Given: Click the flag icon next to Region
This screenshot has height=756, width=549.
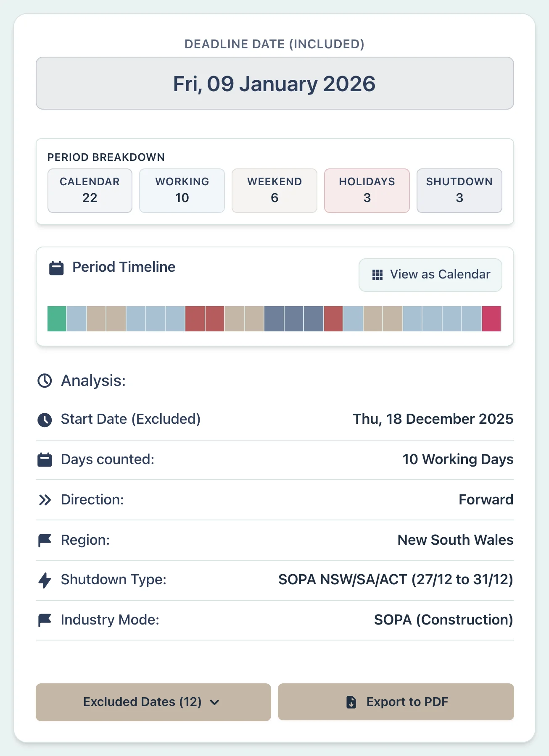Looking at the screenshot, I should (44, 540).
